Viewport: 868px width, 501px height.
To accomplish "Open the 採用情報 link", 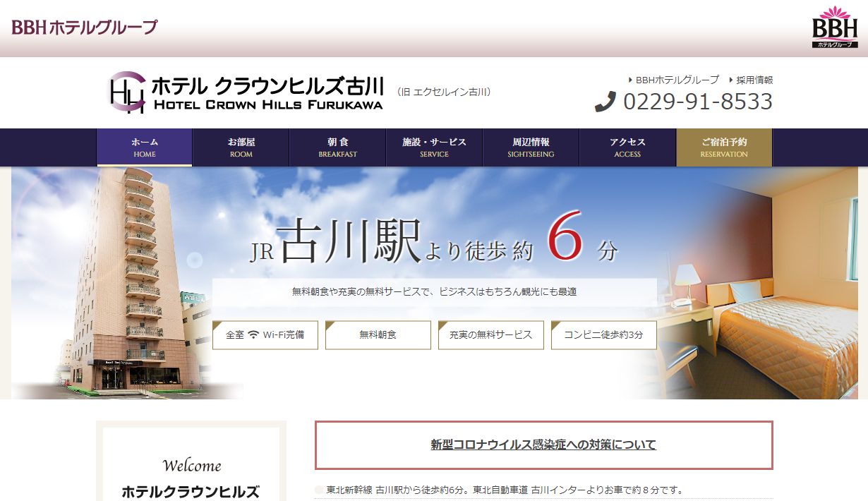I will (x=754, y=80).
